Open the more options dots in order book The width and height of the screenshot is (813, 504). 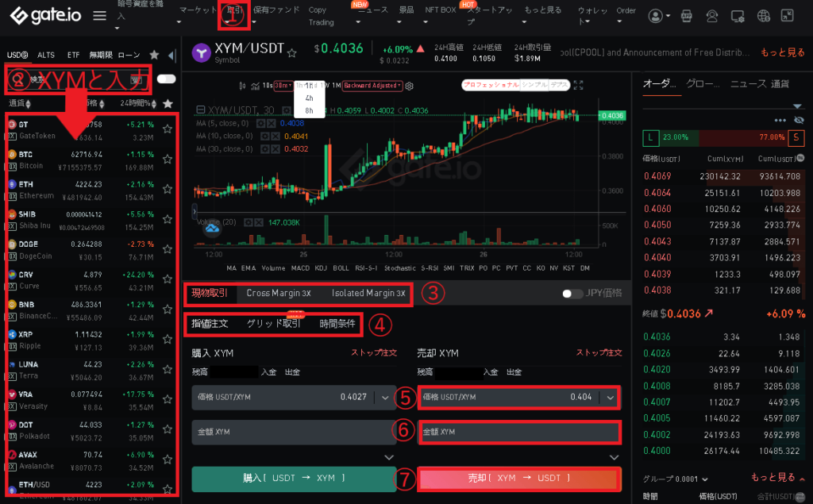pos(780,121)
